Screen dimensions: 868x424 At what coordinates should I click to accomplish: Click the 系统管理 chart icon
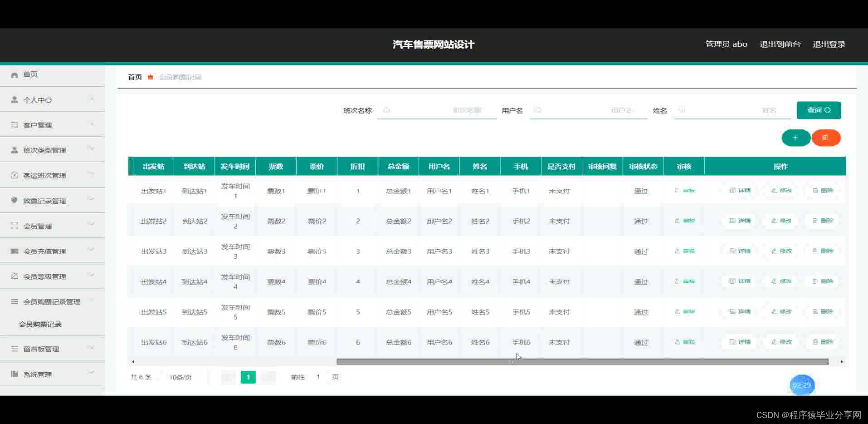coord(15,374)
